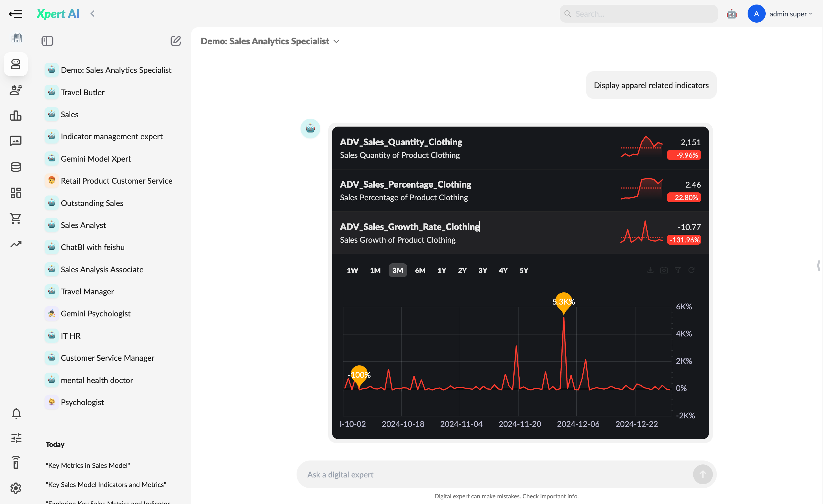Expand the Demo: Sales Analytics Specialist title dropdown
Viewport: 823px width, 504px height.
336,41
